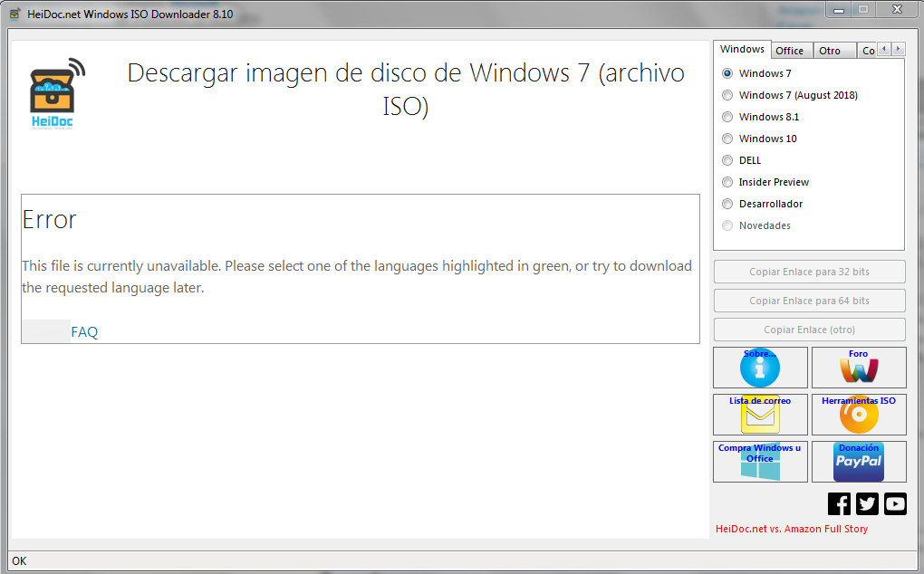Select the Insider Preview radio button
This screenshot has width=924, height=574.
coord(727,183)
